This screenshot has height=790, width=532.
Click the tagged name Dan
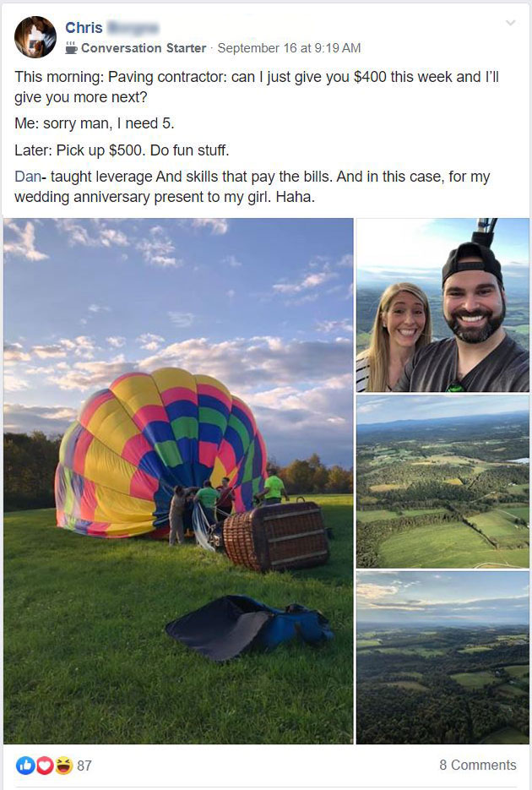pos(28,177)
